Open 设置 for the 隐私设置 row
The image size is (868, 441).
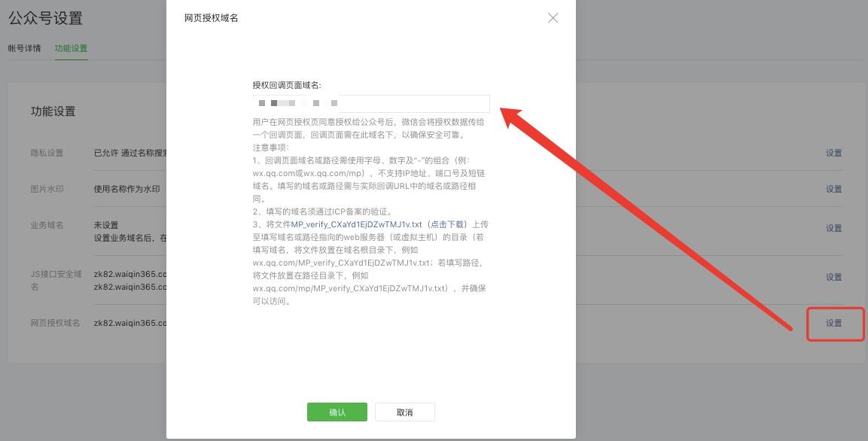pos(833,153)
